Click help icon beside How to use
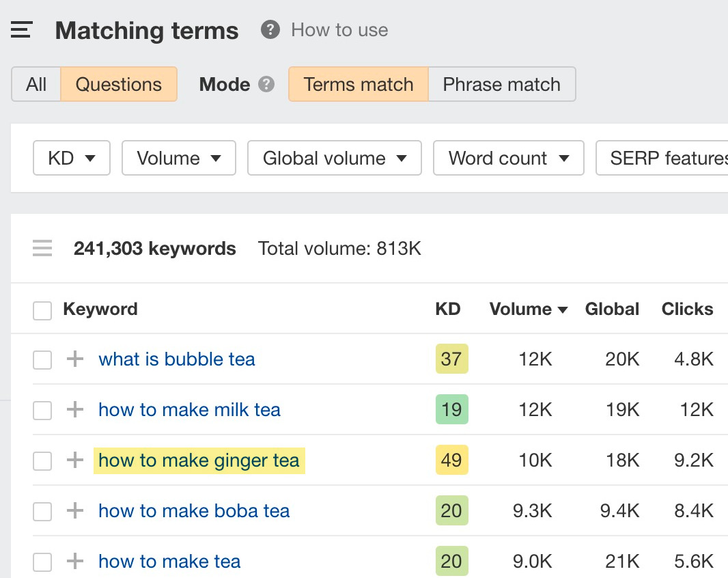728x578 pixels. click(270, 30)
